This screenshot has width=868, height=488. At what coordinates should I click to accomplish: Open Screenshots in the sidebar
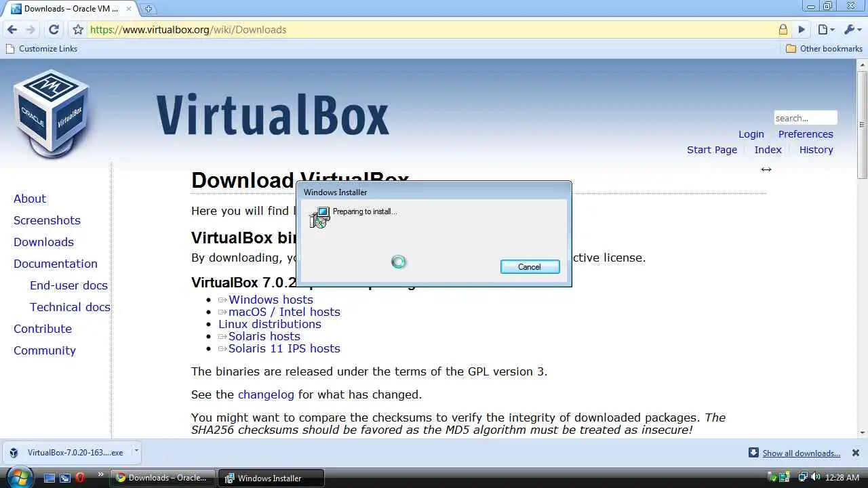(x=47, y=220)
